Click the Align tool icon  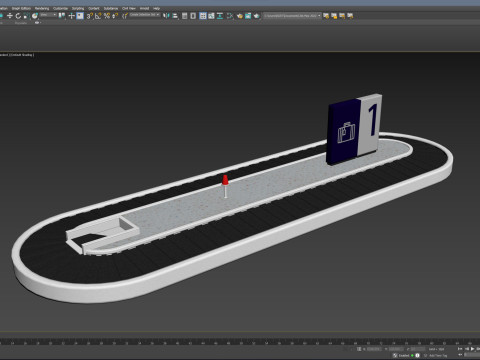click(x=175, y=16)
